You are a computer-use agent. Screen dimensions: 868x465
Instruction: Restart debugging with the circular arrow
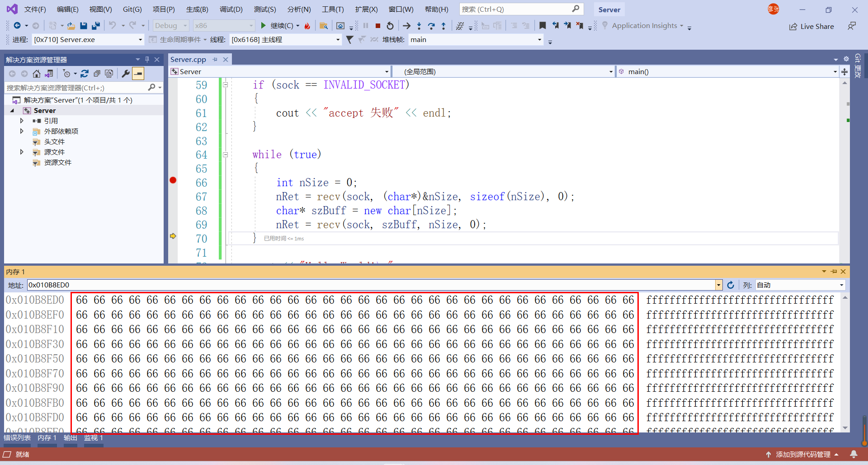[390, 26]
